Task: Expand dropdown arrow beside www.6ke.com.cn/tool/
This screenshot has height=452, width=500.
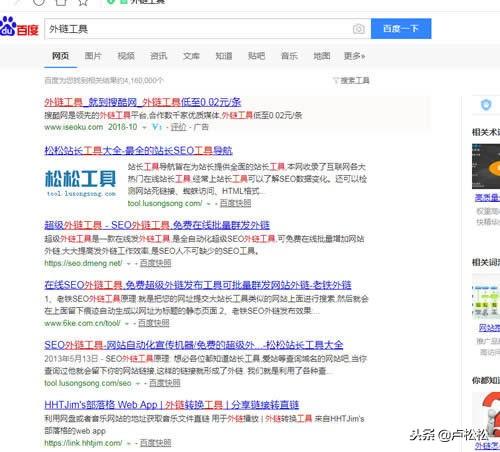Action: 127,323
